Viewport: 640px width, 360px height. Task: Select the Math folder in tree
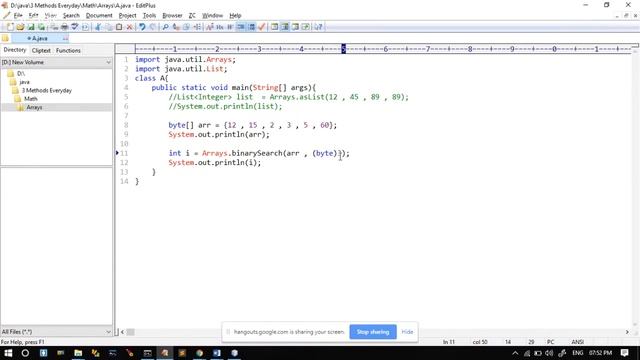tap(31, 99)
